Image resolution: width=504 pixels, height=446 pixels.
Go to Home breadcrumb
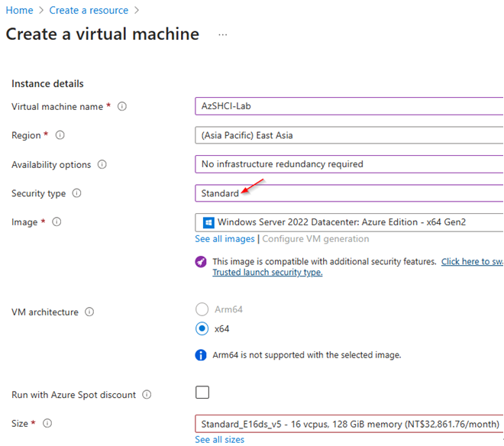point(19,10)
